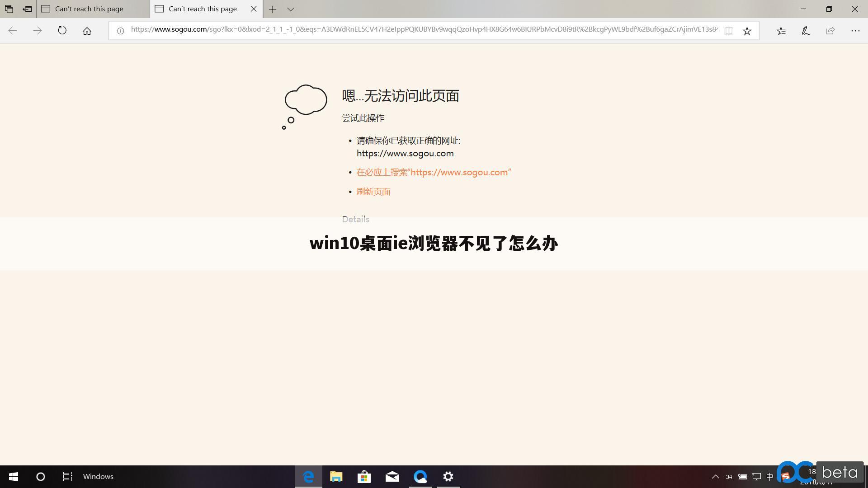Open Mail app from taskbar
The height and width of the screenshot is (488, 868).
pyautogui.click(x=392, y=477)
